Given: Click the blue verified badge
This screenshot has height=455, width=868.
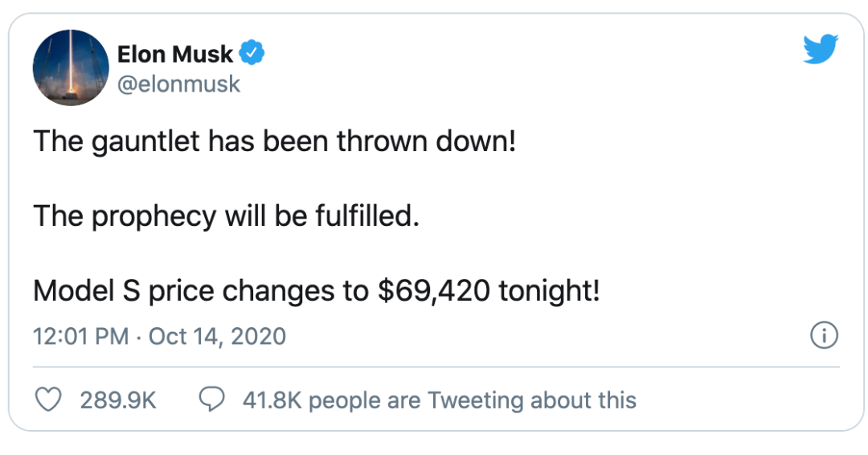Looking at the screenshot, I should point(252,53).
